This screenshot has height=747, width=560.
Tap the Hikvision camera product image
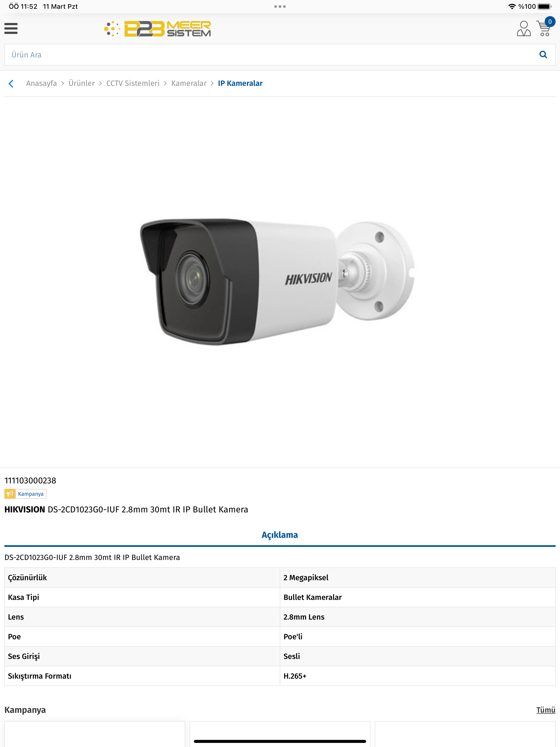coord(278,282)
